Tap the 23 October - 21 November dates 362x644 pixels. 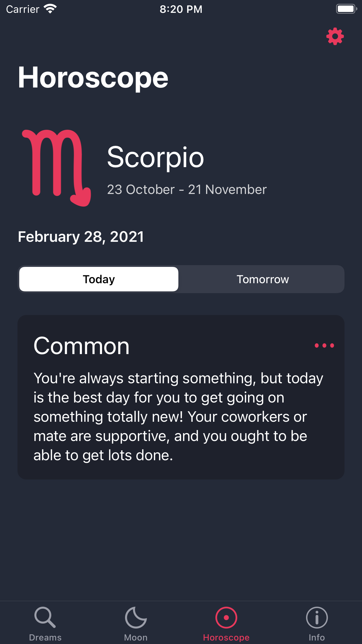point(187,190)
